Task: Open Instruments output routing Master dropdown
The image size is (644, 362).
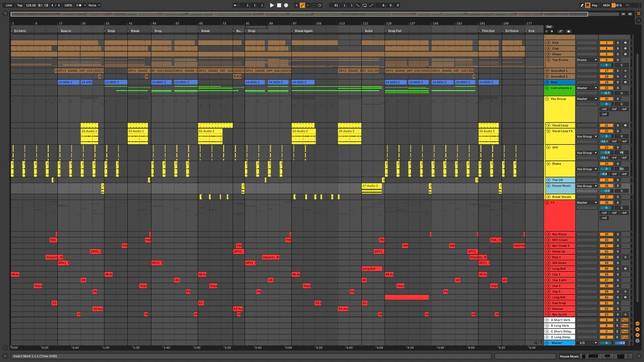Action: pos(587,88)
